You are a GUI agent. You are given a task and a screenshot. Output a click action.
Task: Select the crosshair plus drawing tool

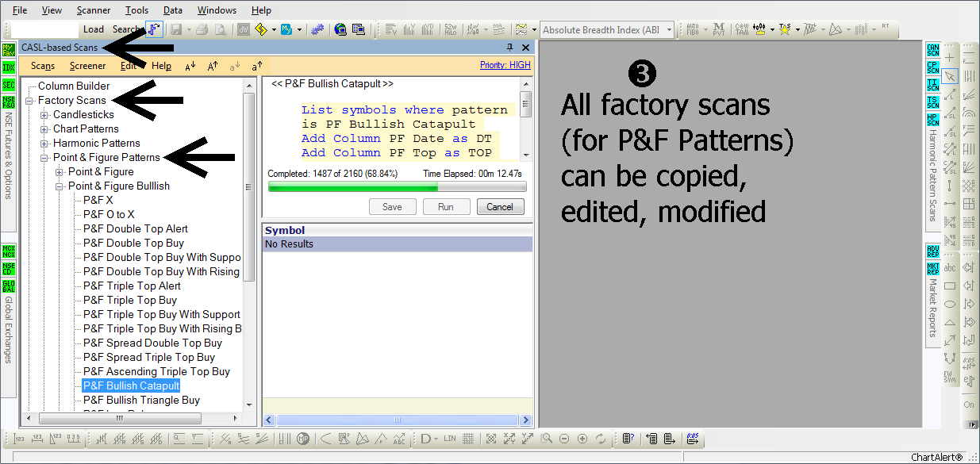coord(950,59)
